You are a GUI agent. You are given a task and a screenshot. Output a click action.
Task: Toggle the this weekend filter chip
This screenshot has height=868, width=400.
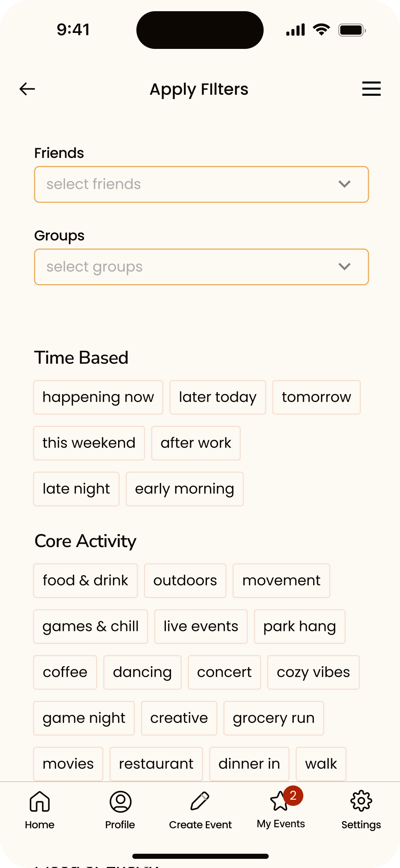[x=89, y=443]
